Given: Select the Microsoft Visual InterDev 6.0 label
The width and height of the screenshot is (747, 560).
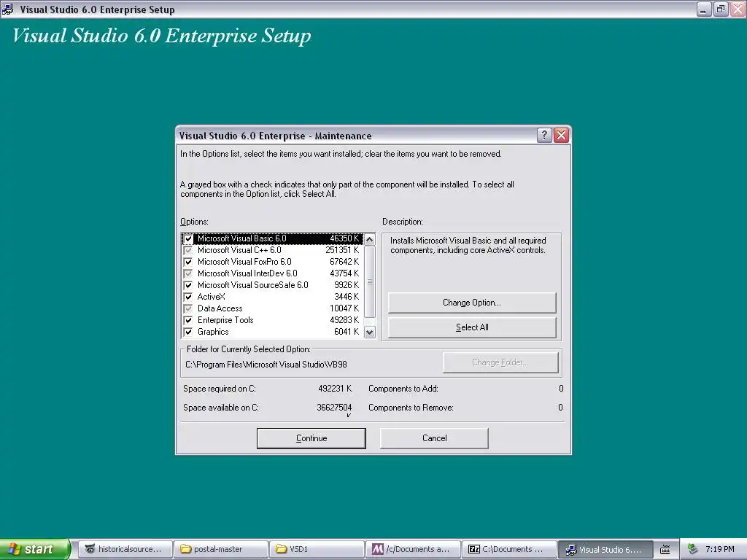Looking at the screenshot, I should click(247, 273).
